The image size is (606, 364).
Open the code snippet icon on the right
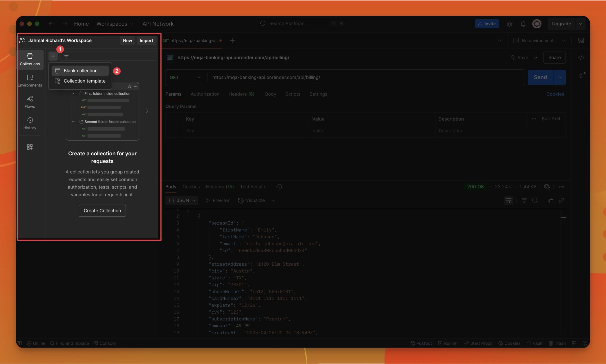tap(581, 58)
